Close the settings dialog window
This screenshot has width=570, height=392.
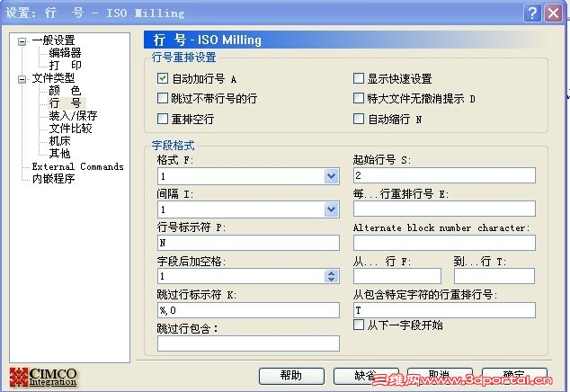pyautogui.click(x=553, y=13)
